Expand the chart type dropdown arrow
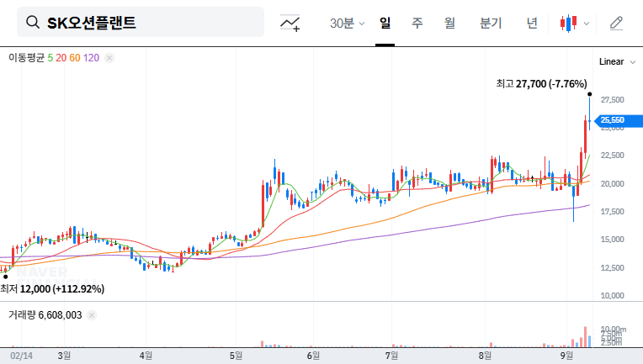Viewport: 643px width, 364px height. coord(587,24)
